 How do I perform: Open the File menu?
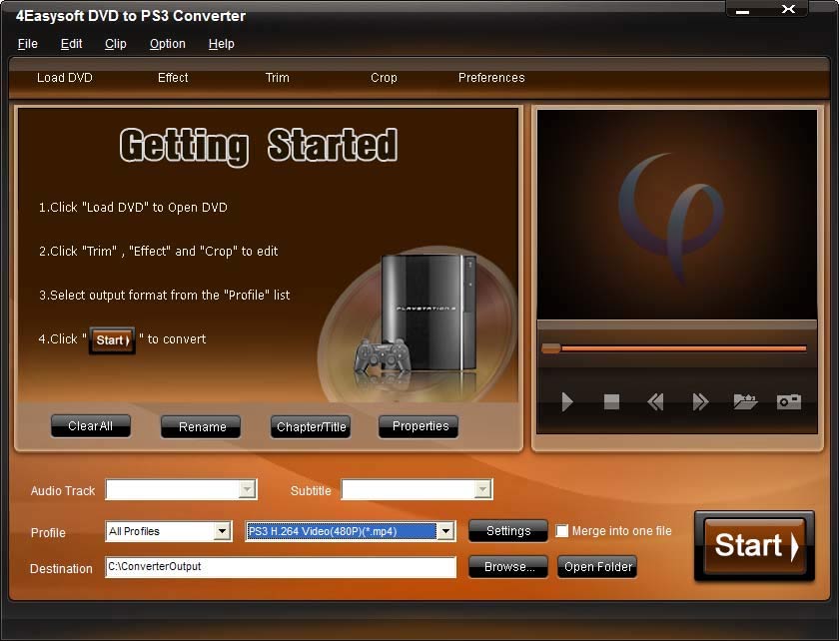tap(28, 44)
